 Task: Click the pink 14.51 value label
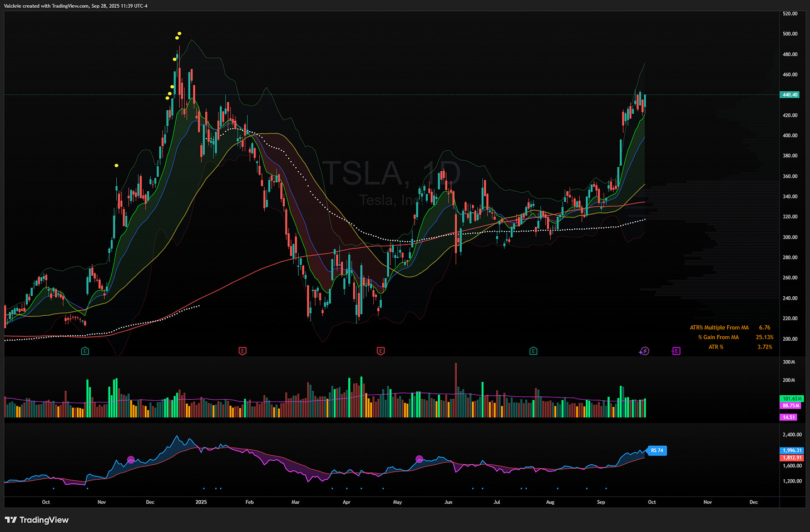point(788,417)
